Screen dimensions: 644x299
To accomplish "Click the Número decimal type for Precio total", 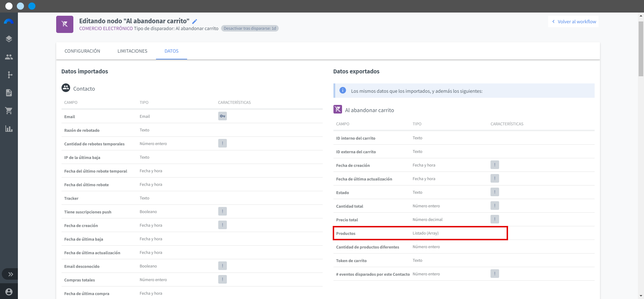I will tap(428, 220).
